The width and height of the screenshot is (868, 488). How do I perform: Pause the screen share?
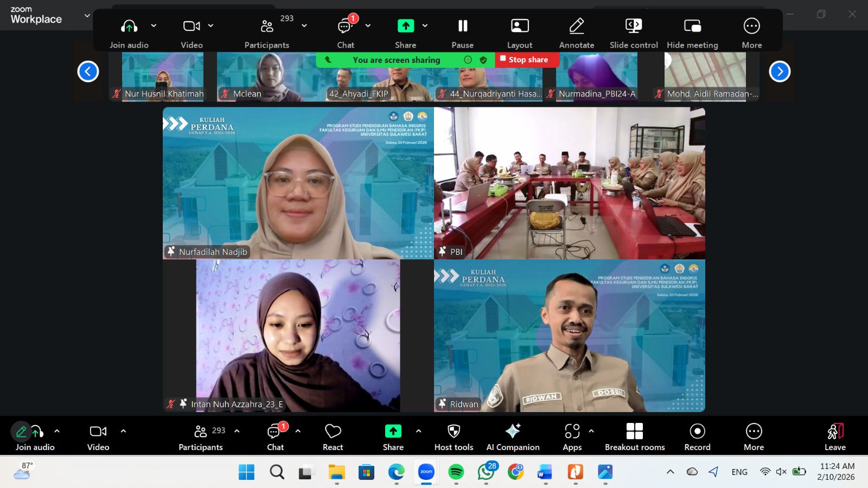click(x=462, y=26)
